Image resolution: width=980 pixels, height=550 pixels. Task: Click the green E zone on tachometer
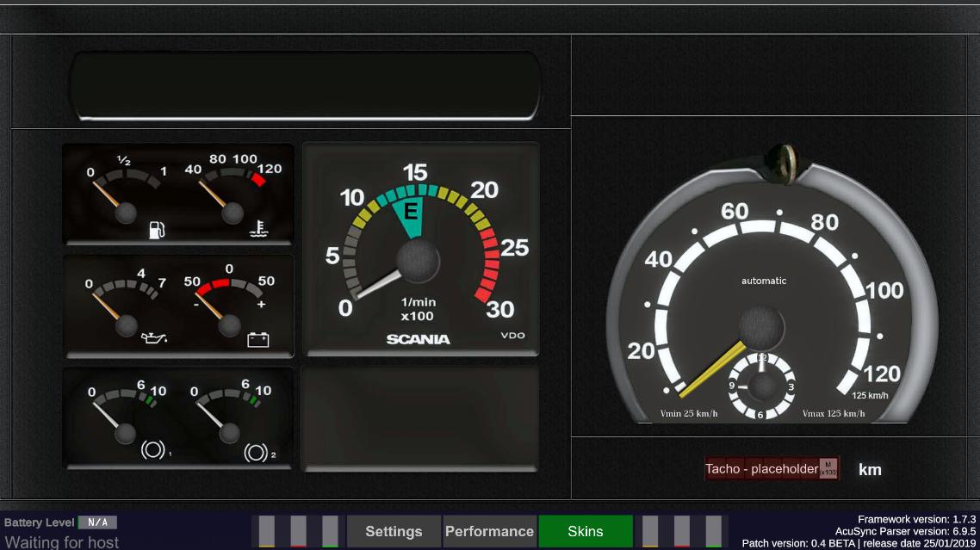click(x=410, y=215)
